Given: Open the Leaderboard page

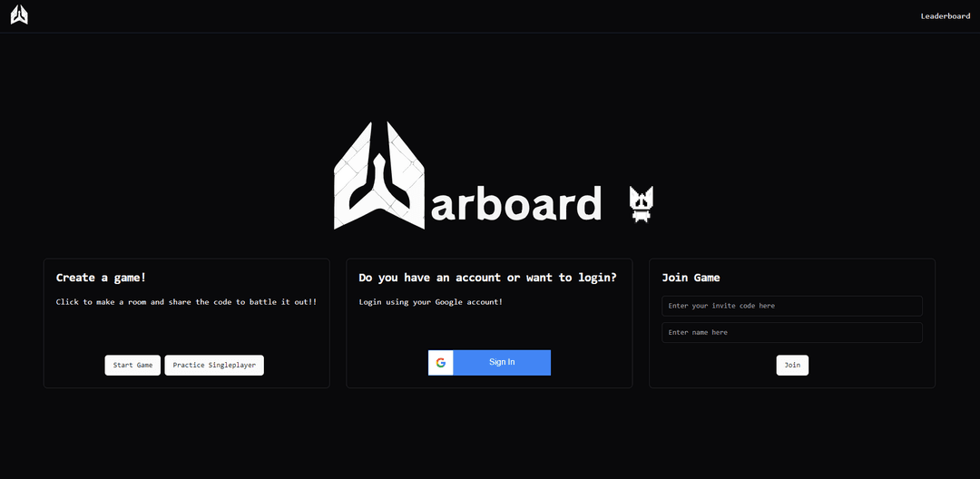Looking at the screenshot, I should click(x=945, y=16).
